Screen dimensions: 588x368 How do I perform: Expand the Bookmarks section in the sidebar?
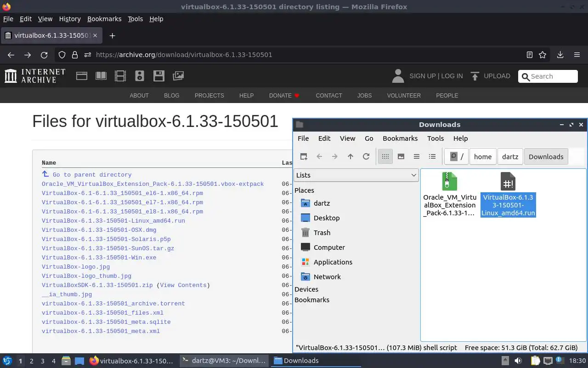point(312,300)
